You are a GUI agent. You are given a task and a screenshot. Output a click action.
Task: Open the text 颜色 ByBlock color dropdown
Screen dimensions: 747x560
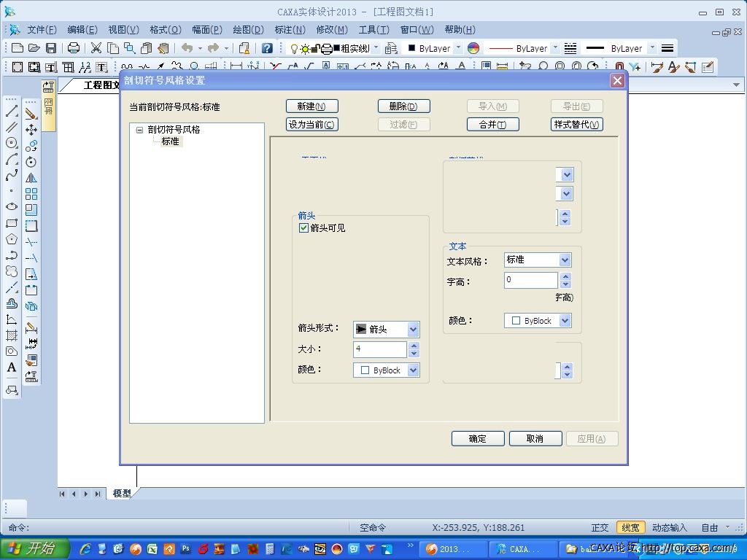[565, 321]
